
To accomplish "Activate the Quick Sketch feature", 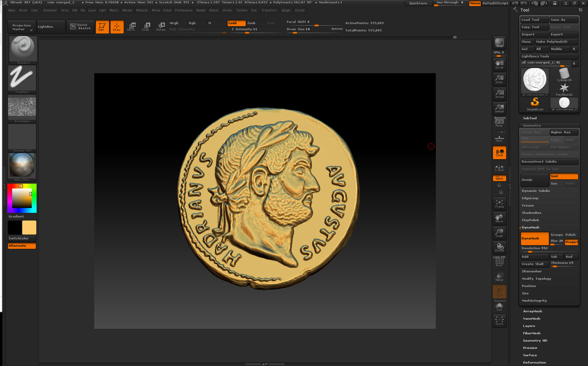I will pyautogui.click(x=80, y=26).
